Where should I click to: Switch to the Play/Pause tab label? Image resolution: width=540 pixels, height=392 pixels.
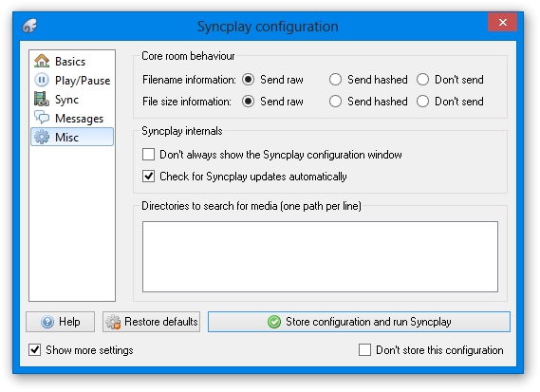[x=83, y=81]
